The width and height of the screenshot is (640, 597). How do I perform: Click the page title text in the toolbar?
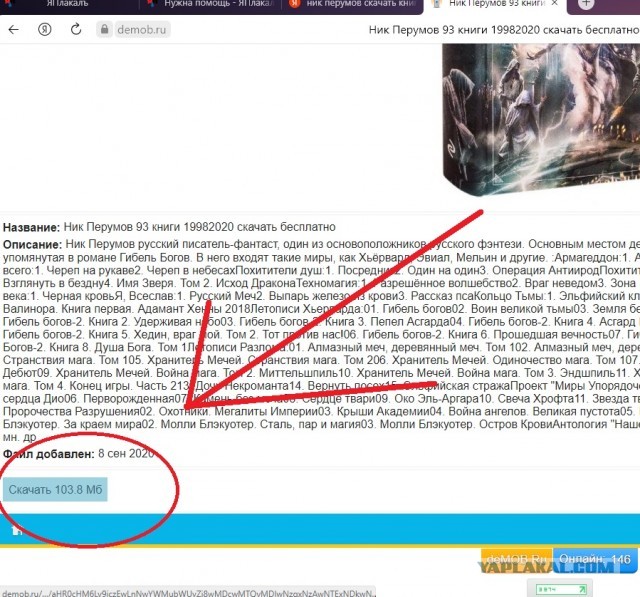pyautogui.click(x=504, y=30)
